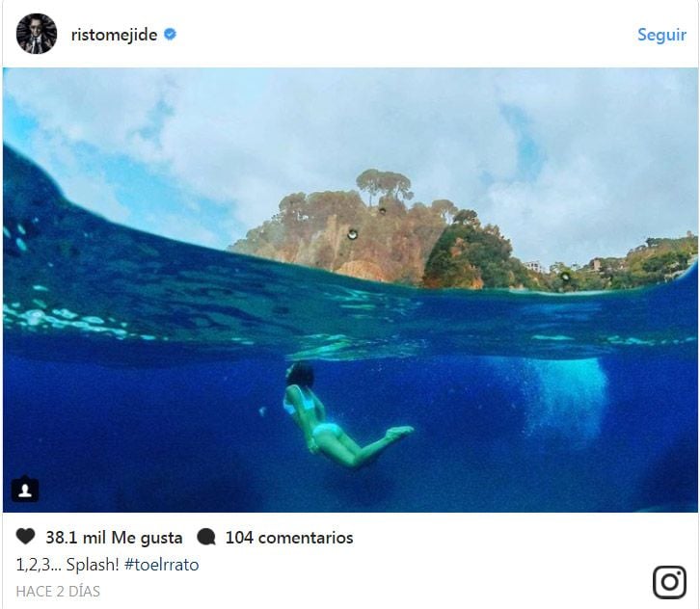Click the blue verified badge icon

pos(170,34)
